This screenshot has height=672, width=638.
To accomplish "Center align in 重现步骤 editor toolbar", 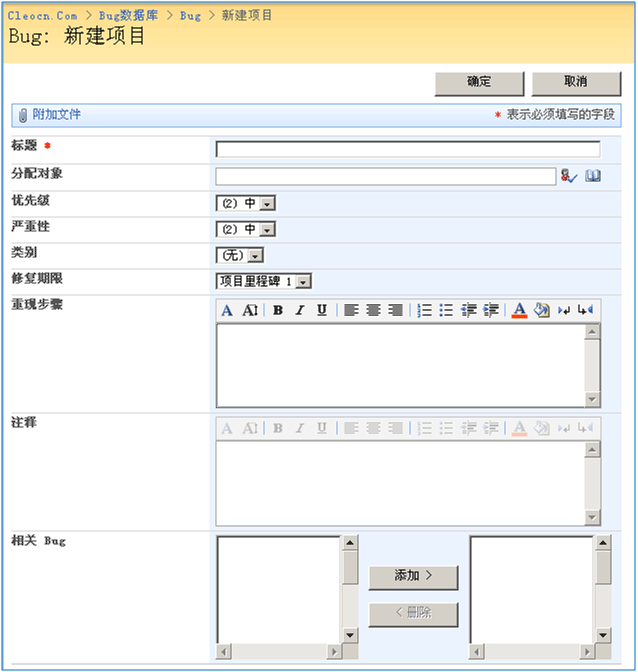I will click(x=373, y=310).
